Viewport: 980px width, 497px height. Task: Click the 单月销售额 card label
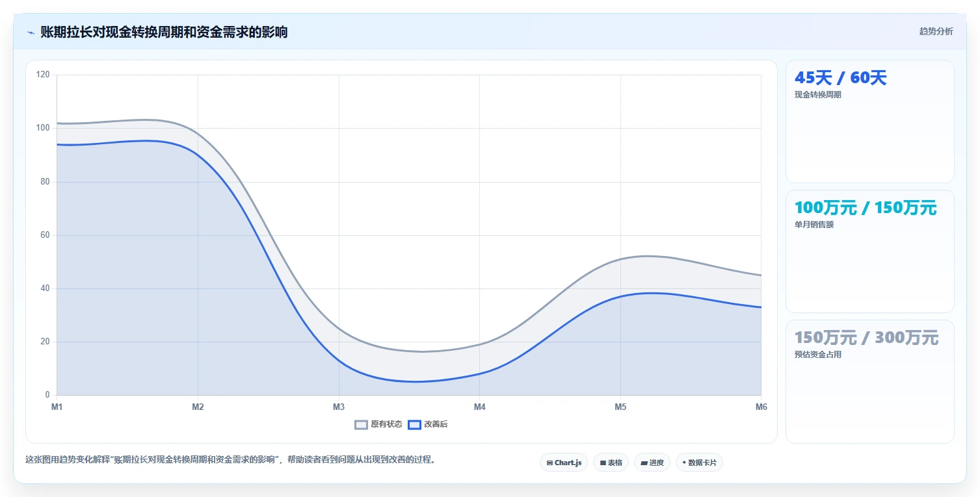click(x=814, y=225)
